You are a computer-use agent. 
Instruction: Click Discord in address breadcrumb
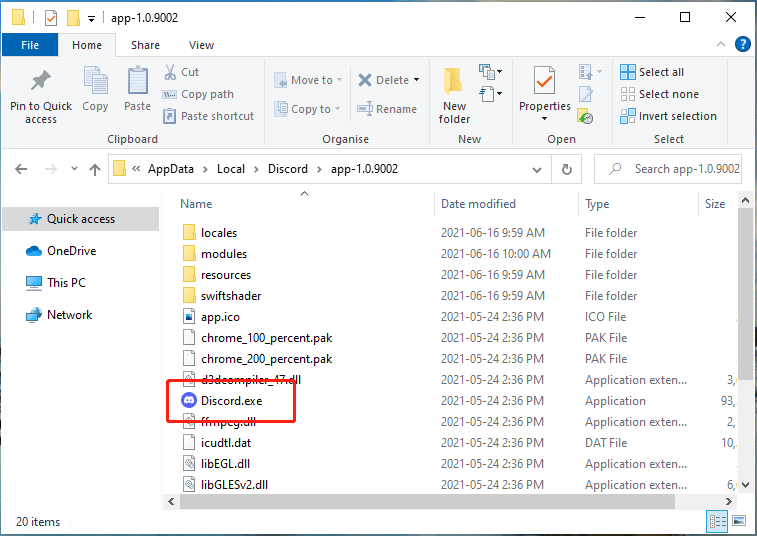(x=288, y=169)
